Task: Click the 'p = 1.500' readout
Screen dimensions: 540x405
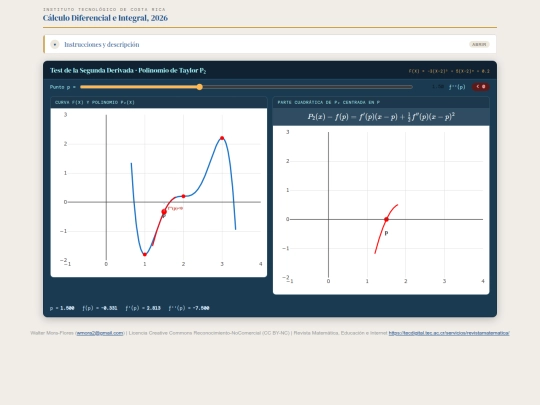Action: pyautogui.click(x=62, y=308)
